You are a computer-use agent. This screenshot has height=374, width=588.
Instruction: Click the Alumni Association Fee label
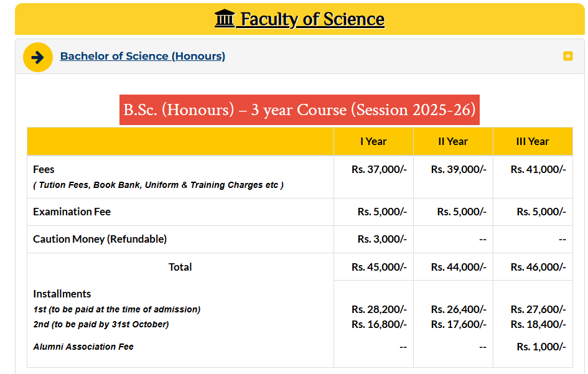click(82, 347)
